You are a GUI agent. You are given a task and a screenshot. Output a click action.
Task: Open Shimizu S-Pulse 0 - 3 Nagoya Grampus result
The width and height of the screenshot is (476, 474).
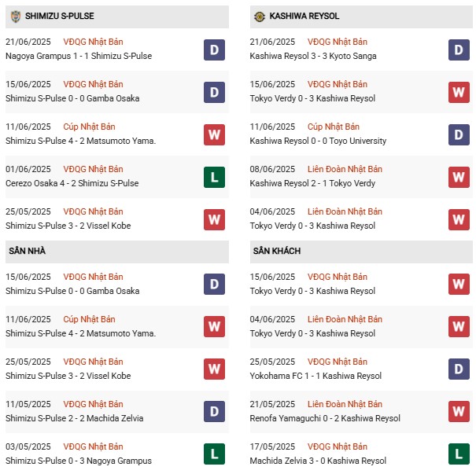(x=79, y=461)
